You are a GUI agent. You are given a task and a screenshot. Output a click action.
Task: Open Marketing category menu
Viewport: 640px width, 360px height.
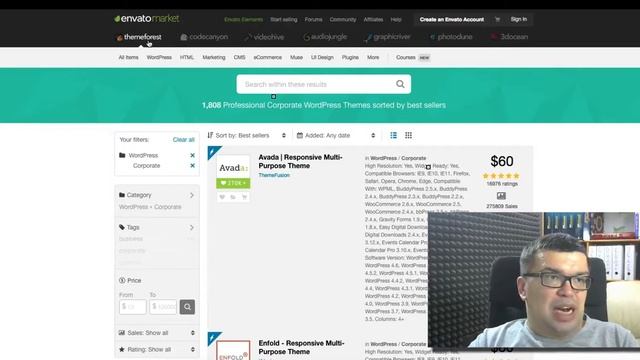[214, 58]
